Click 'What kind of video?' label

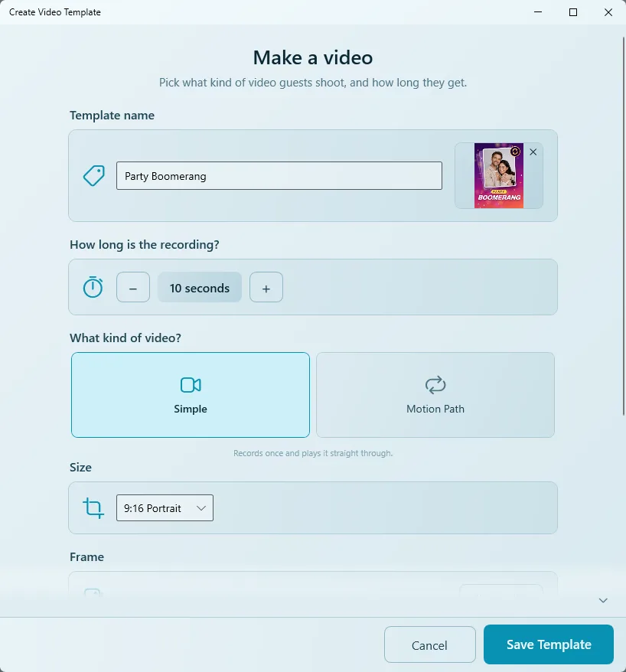[x=126, y=338]
